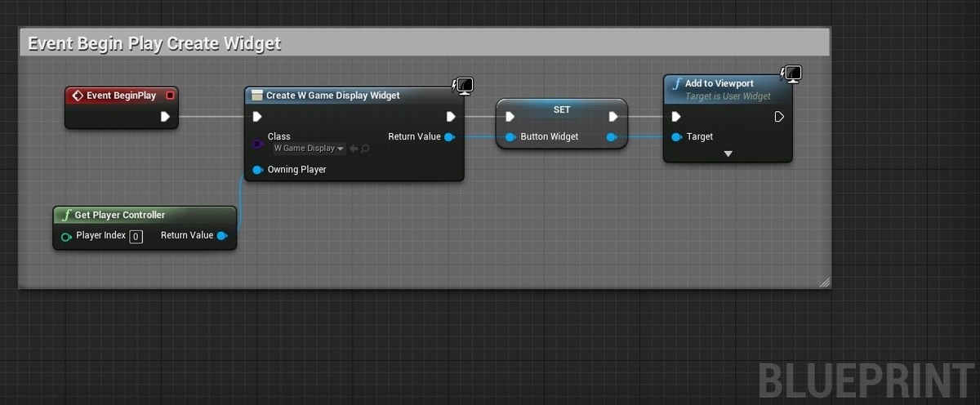Click the SET node execution input pin
This screenshot has height=405, width=980.
[510, 117]
